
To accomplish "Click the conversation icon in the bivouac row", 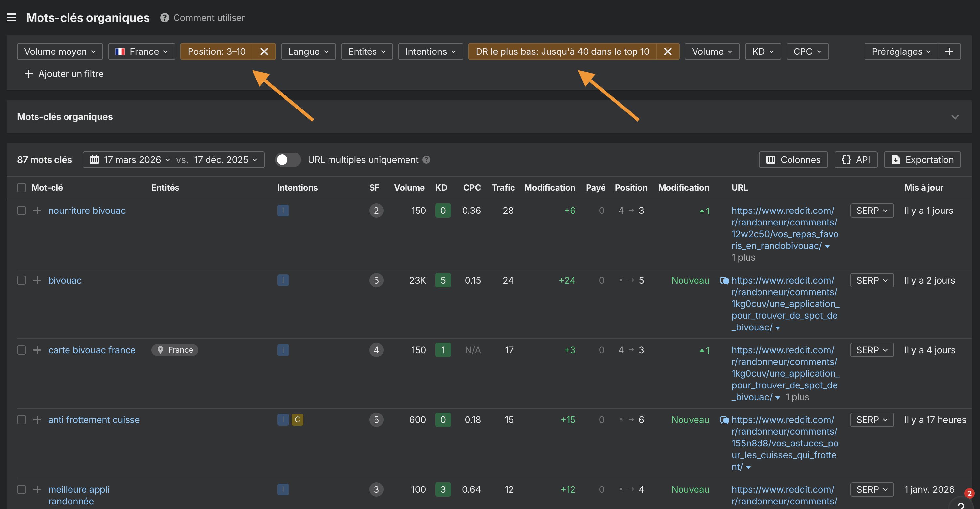I will pyautogui.click(x=724, y=281).
